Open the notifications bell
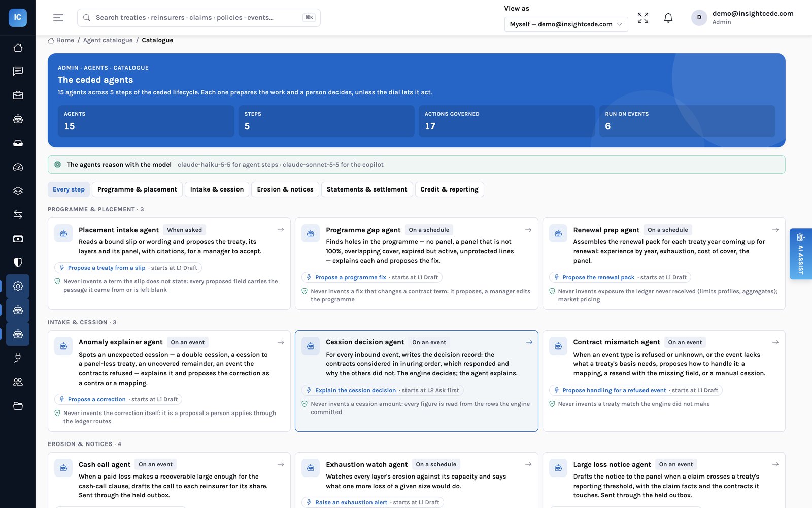This screenshot has height=508, width=812. 668,18
